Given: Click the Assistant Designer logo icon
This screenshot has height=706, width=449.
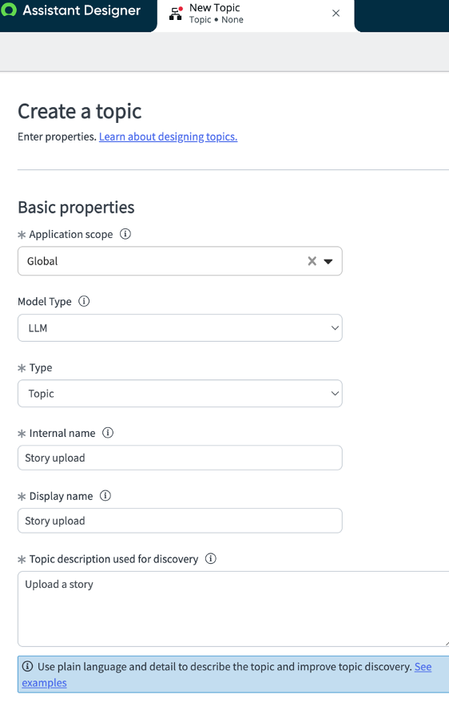Looking at the screenshot, I should coord(9,9).
